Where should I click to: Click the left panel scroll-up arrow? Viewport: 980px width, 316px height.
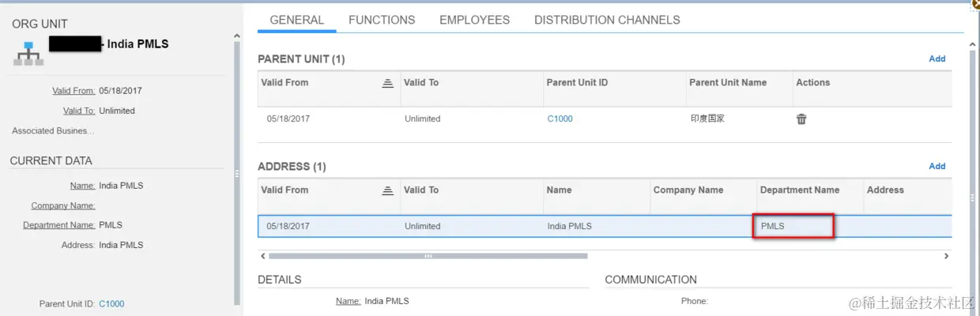[237, 36]
